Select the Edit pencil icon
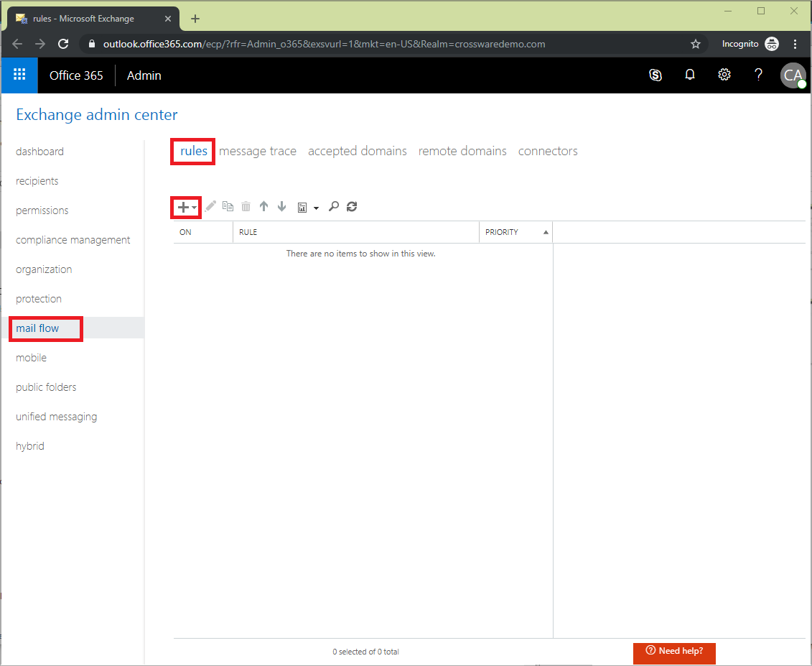The height and width of the screenshot is (666, 812). (x=210, y=207)
